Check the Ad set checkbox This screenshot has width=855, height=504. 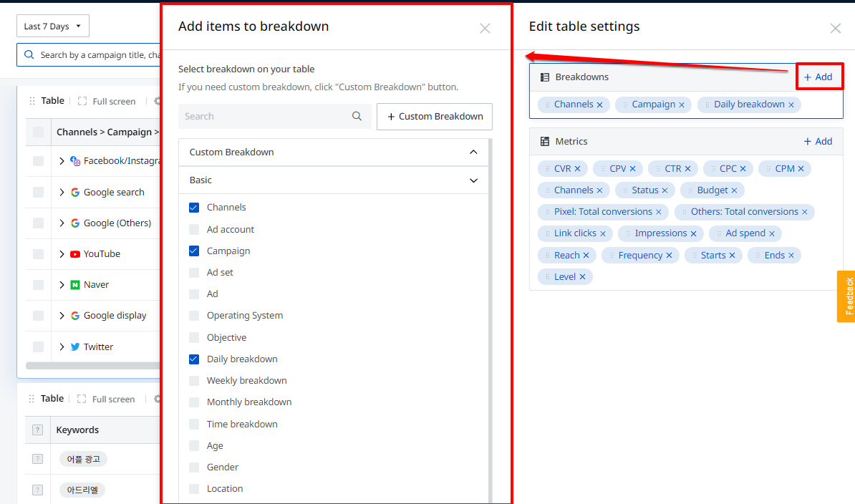point(194,273)
